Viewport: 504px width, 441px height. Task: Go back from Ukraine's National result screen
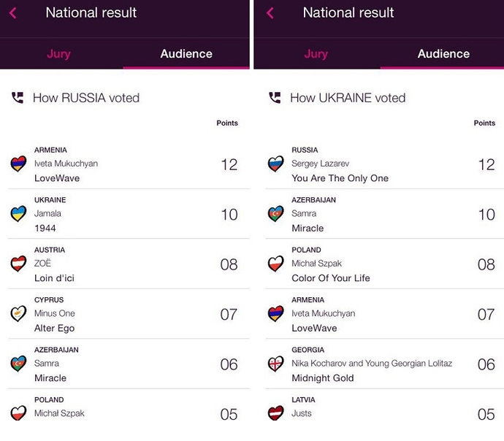[270, 13]
